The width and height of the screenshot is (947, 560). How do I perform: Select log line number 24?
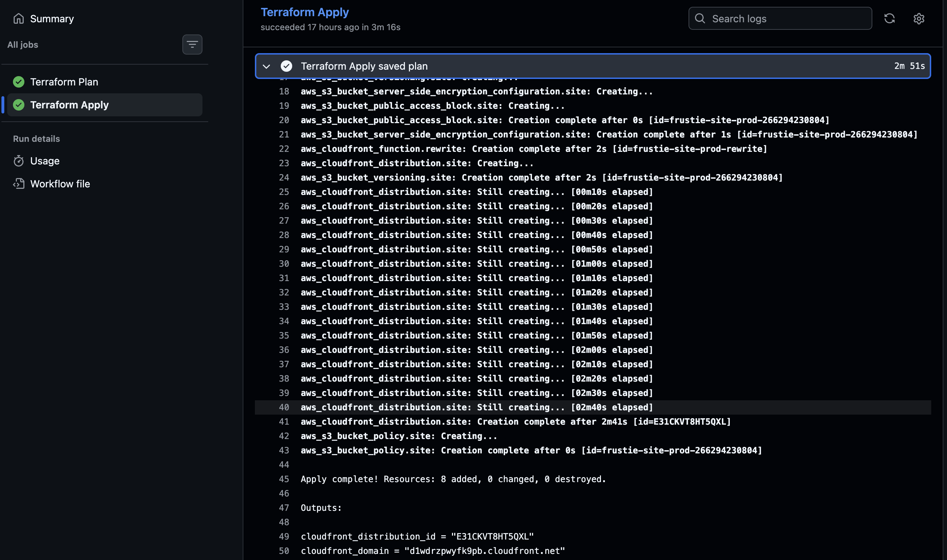(x=284, y=177)
